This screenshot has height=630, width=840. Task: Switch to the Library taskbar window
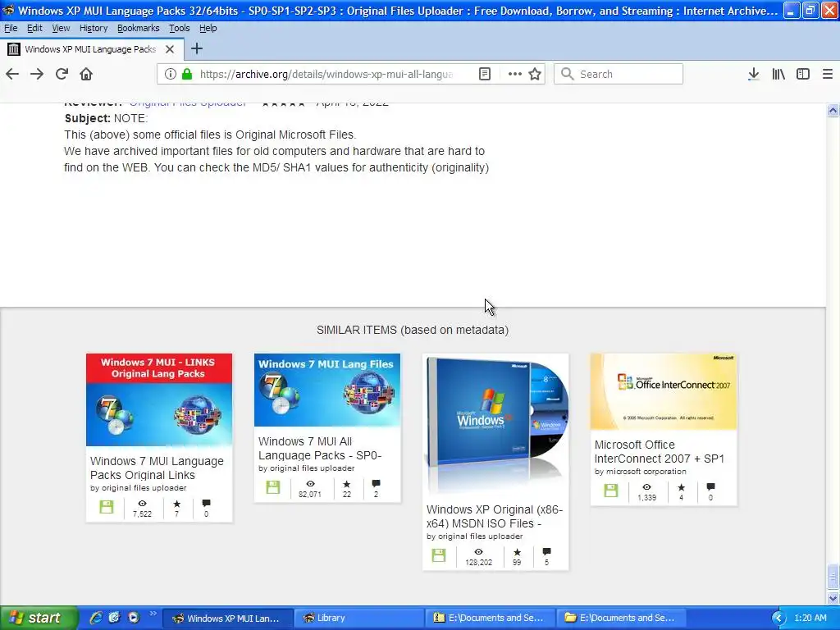(358, 618)
